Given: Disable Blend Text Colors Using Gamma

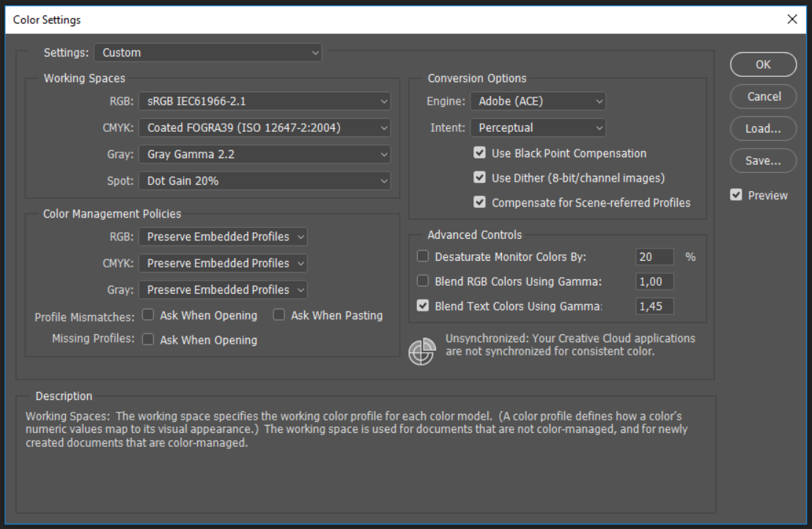Looking at the screenshot, I should (423, 306).
